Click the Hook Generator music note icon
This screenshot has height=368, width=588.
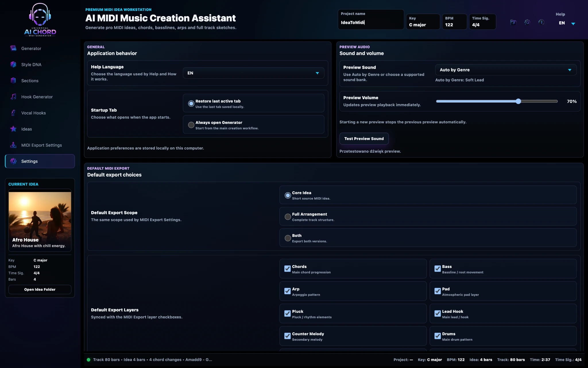pos(13,97)
